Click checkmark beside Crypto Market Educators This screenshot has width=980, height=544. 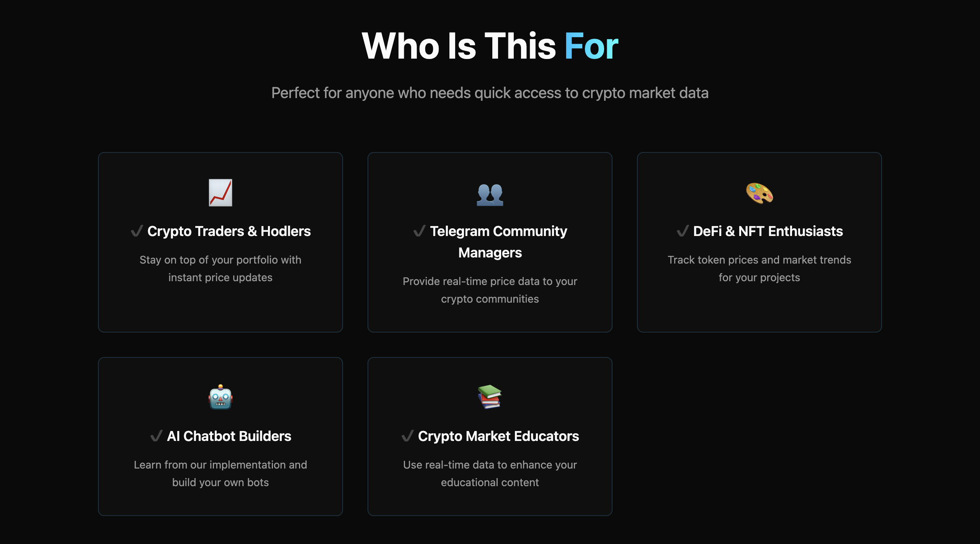pyautogui.click(x=407, y=436)
